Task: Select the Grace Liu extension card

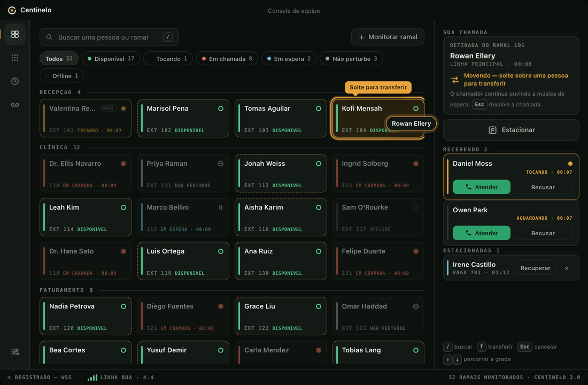Action: [281, 316]
